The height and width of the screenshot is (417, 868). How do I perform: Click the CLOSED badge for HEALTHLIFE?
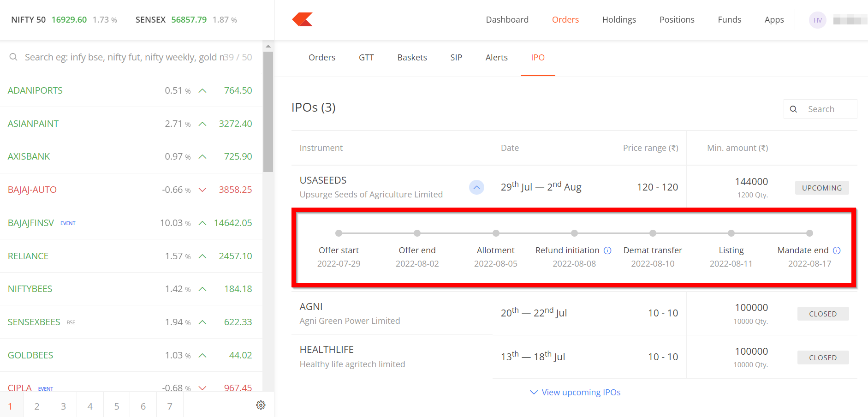(823, 357)
